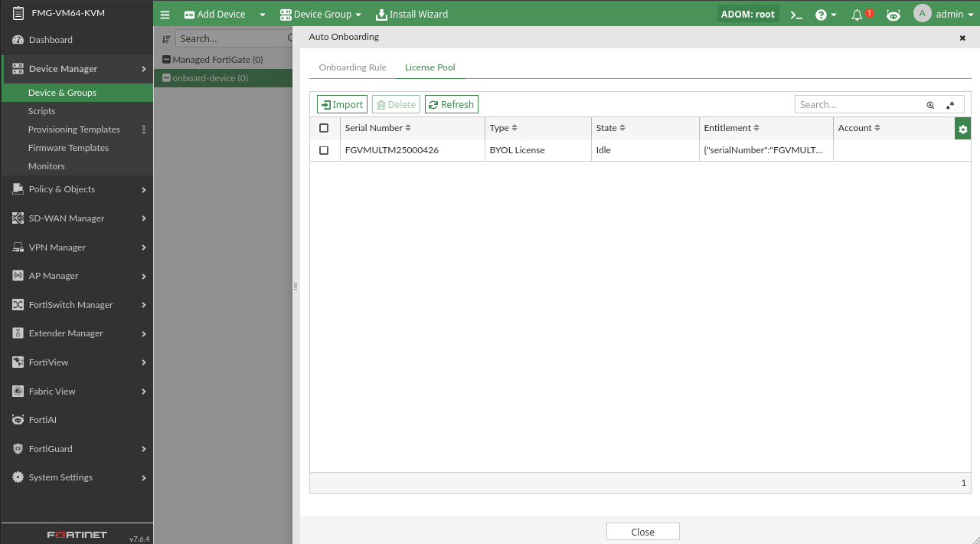The image size is (980, 544).
Task: Click the Add Device button
Action: (214, 14)
